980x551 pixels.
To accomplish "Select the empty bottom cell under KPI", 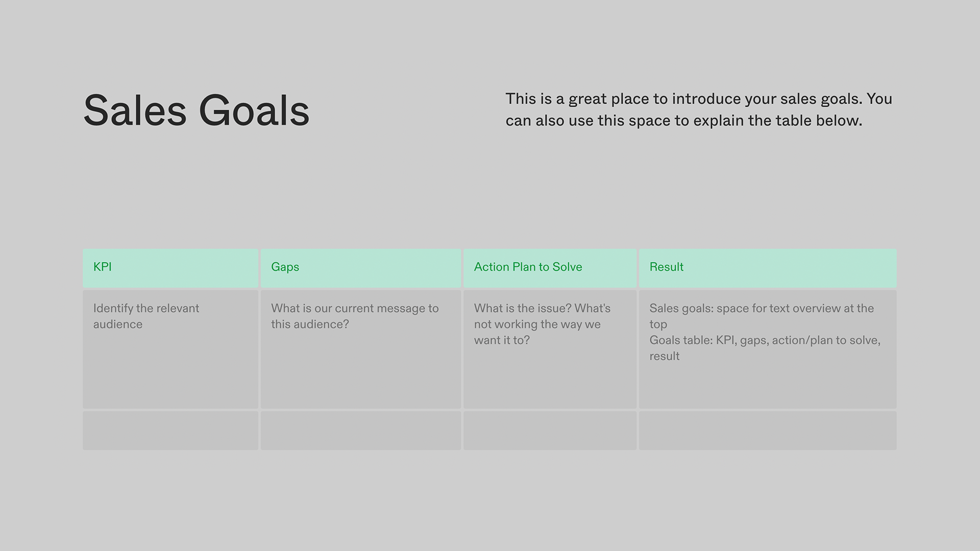I will coord(170,431).
